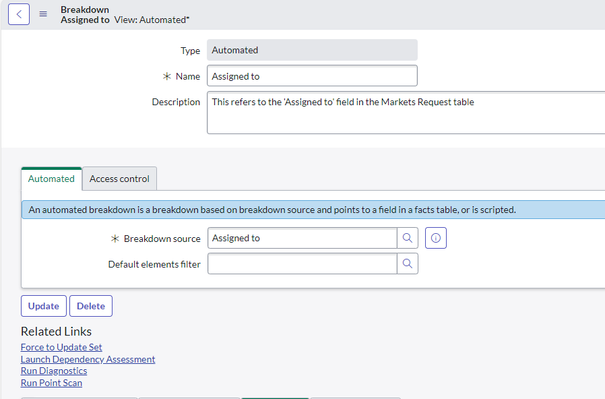Focus the Name input field
The image size is (605, 399).
(312, 76)
